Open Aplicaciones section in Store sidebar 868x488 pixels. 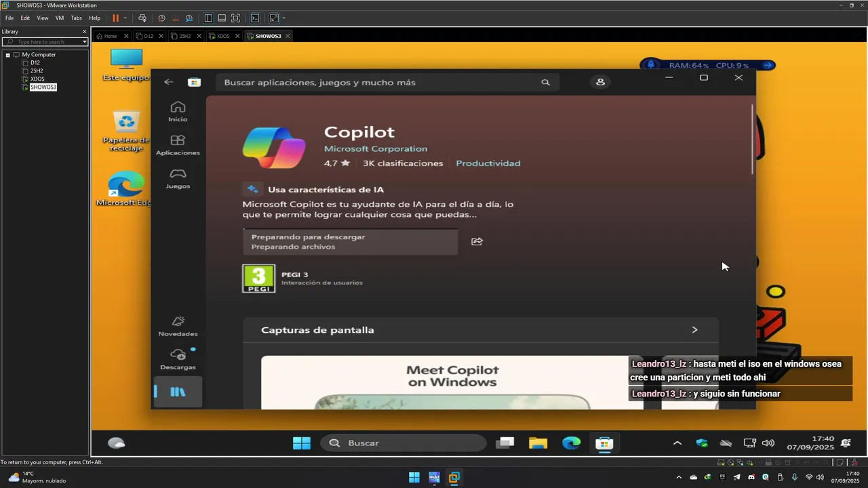[x=178, y=145]
